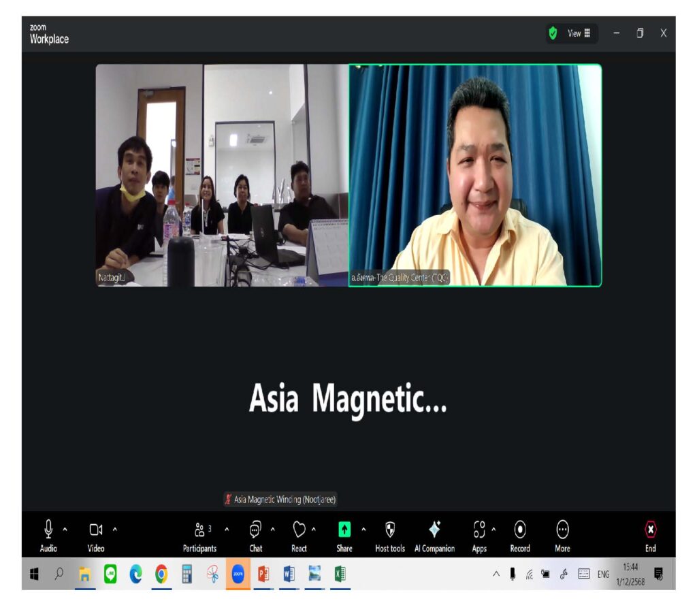Expand video options arrow next to Video
Screen dimensions: 697x616
[x=114, y=529]
